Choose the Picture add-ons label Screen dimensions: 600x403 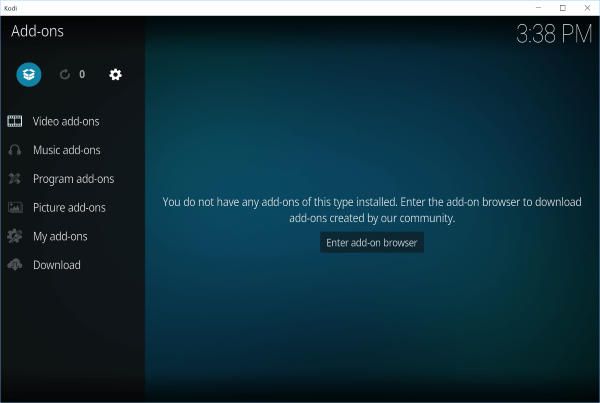click(x=69, y=208)
